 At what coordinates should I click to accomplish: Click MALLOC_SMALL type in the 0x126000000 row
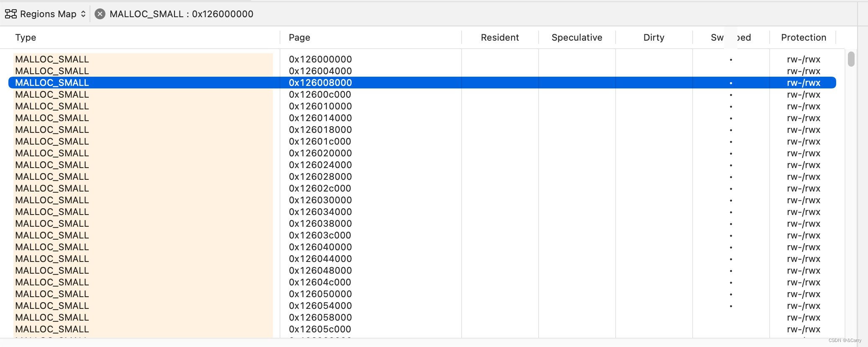click(52, 59)
